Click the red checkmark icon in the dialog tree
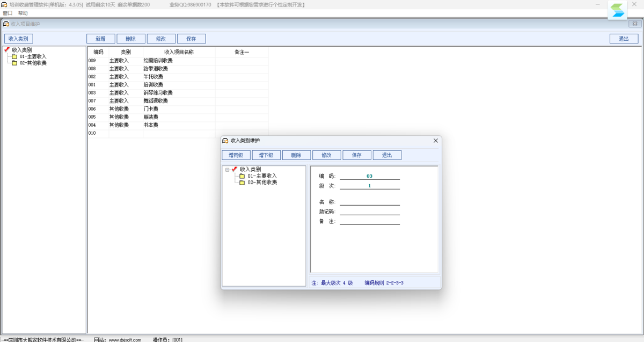The width and height of the screenshot is (644, 342). click(x=235, y=169)
